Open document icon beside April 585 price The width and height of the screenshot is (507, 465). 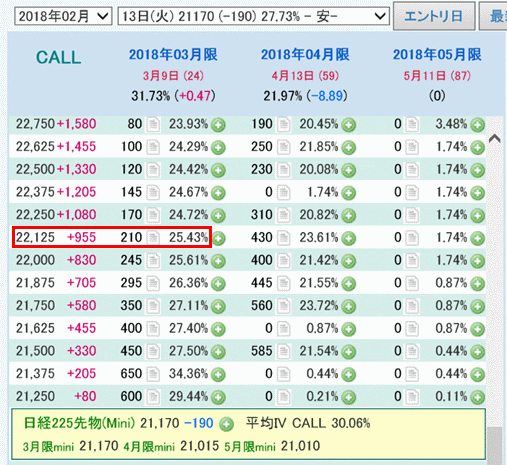tap(283, 351)
